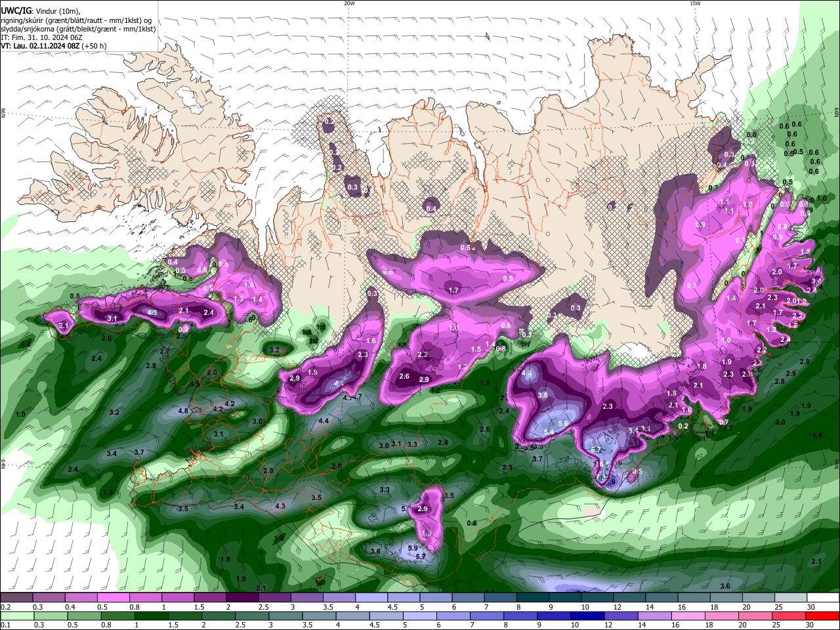Click the 0.2 swatch in the upper snow legend
The height and width of the screenshot is (630, 840).
(x=16, y=598)
